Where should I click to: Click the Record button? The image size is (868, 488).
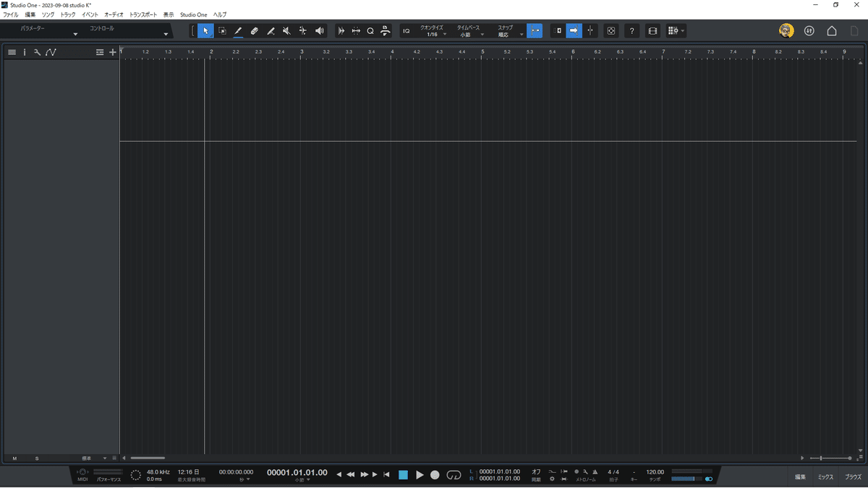coord(435,475)
